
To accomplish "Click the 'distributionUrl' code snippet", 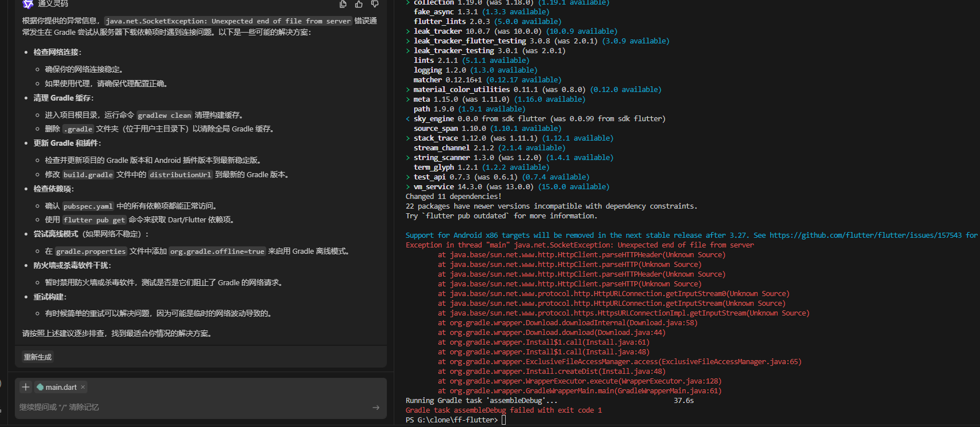I will click(181, 175).
